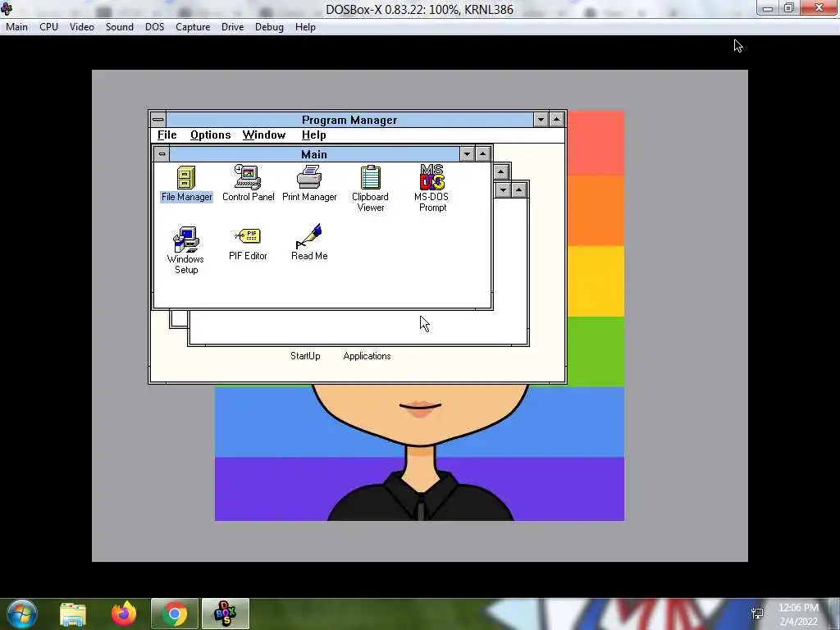Open the File Manager icon
This screenshot has width=840, height=630.
[186, 185]
